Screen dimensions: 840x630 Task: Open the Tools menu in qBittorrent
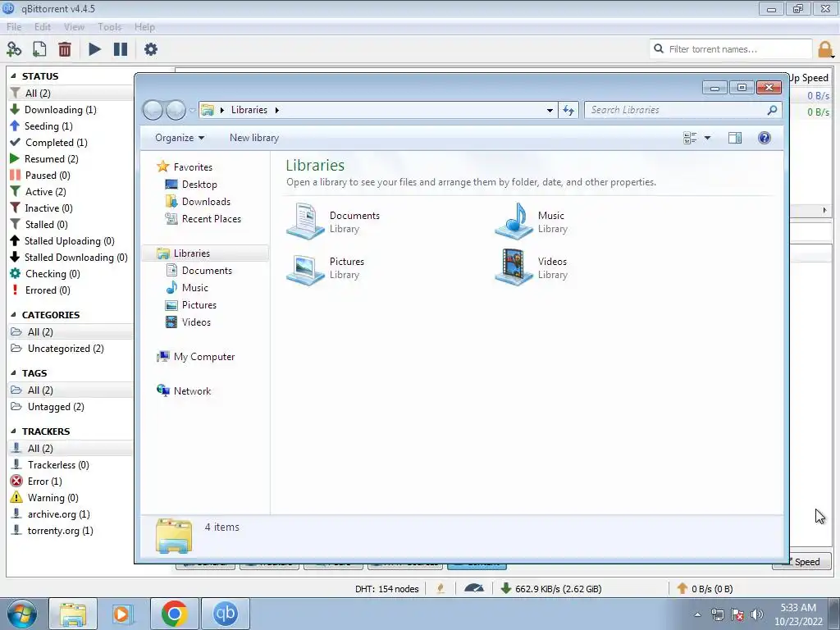109,27
